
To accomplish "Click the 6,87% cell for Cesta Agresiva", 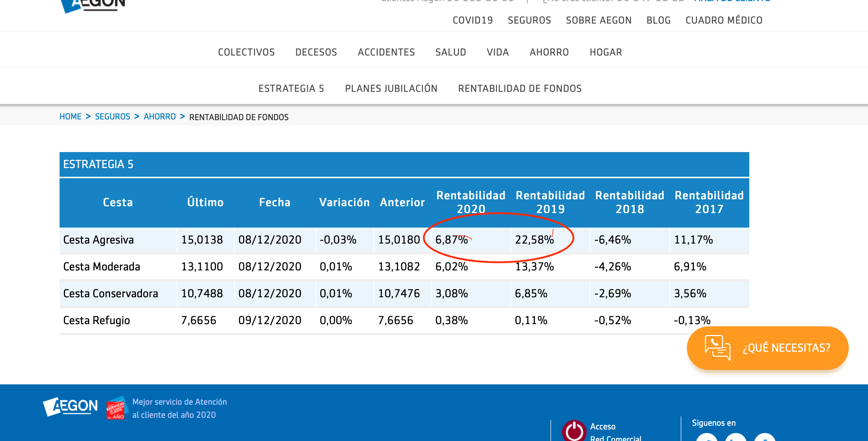I will (x=452, y=240).
